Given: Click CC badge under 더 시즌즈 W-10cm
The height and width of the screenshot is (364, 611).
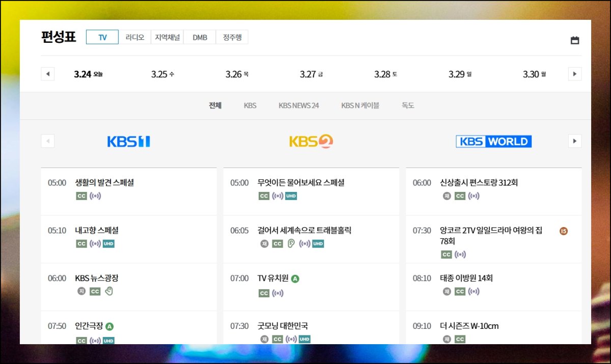Looking at the screenshot, I should coord(460,340).
